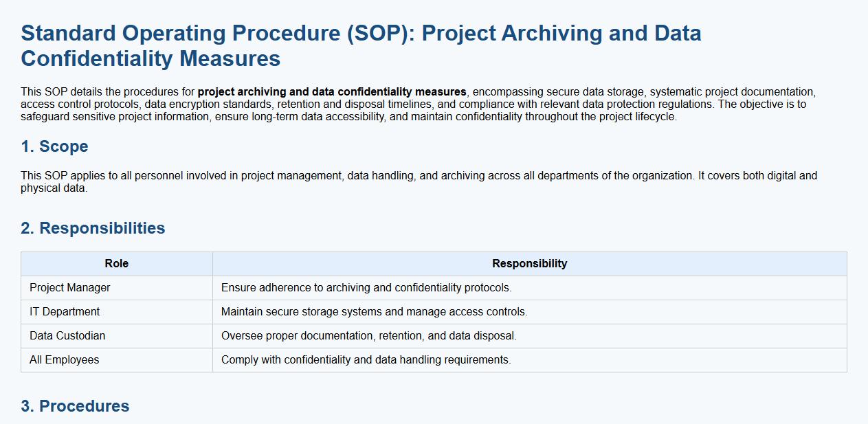Click the main SOP title heading
This screenshot has width=868, height=424.
pyautogui.click(x=361, y=45)
